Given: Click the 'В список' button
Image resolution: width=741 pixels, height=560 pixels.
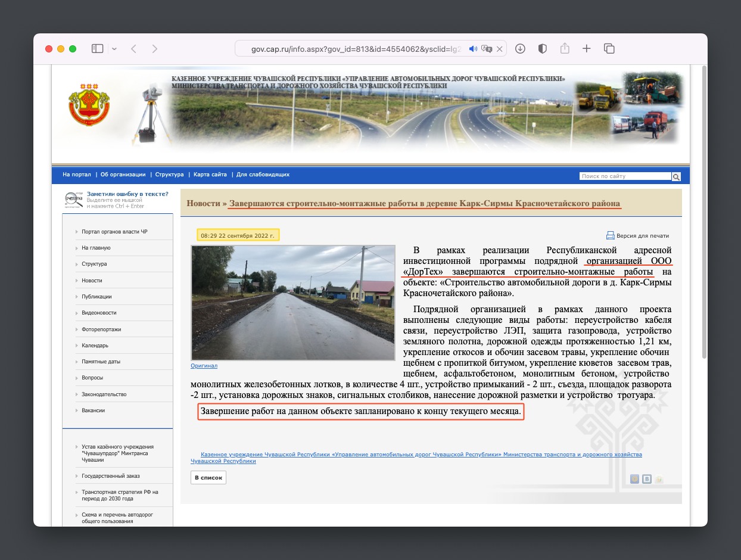Looking at the screenshot, I should [208, 478].
